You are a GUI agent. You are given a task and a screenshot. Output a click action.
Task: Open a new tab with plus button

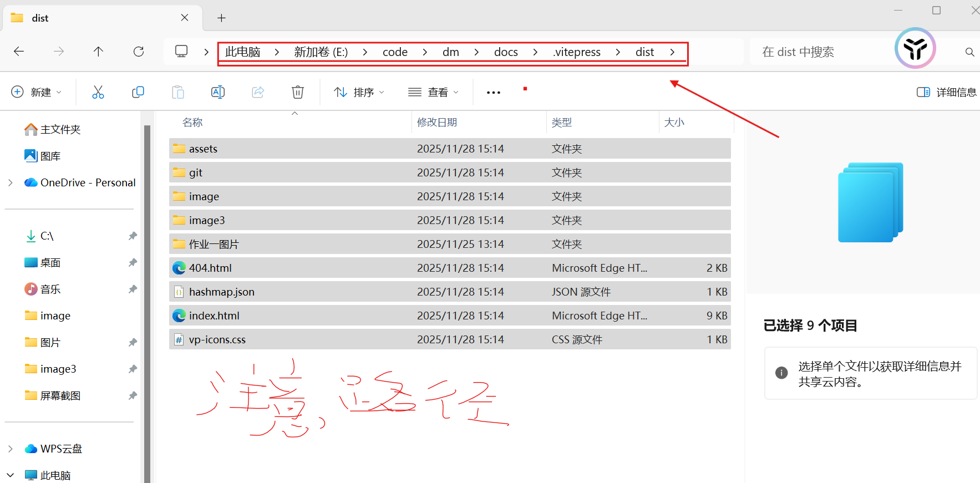coord(221,18)
